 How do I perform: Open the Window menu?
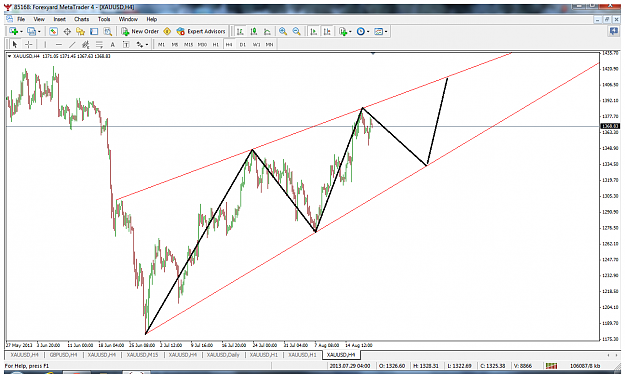(x=128, y=19)
